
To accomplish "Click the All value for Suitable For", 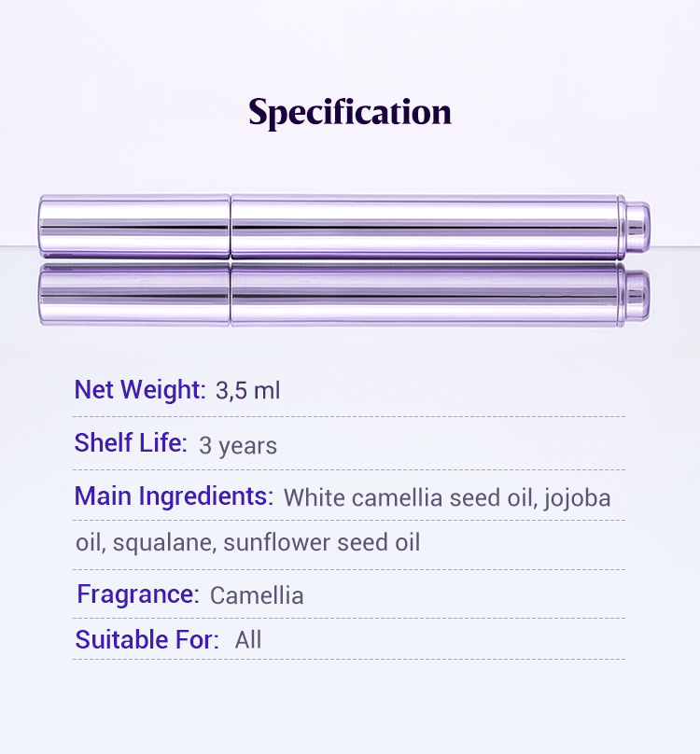I will pos(248,640).
